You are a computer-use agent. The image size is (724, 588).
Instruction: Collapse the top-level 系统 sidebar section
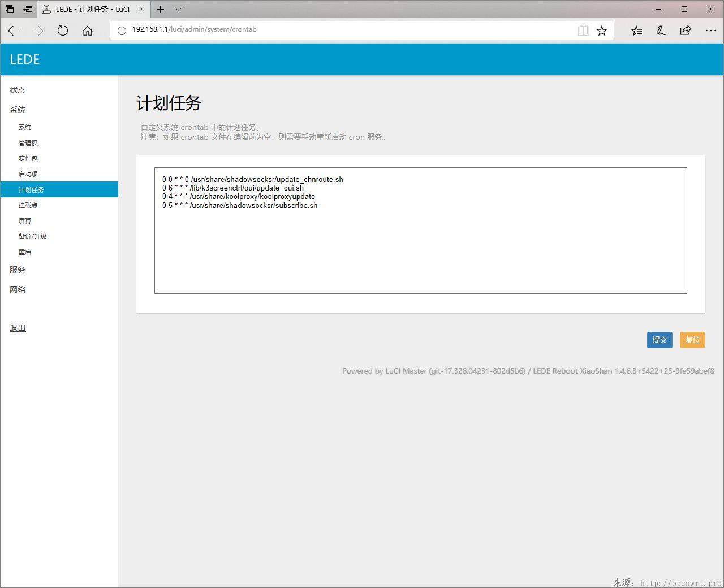(18, 110)
